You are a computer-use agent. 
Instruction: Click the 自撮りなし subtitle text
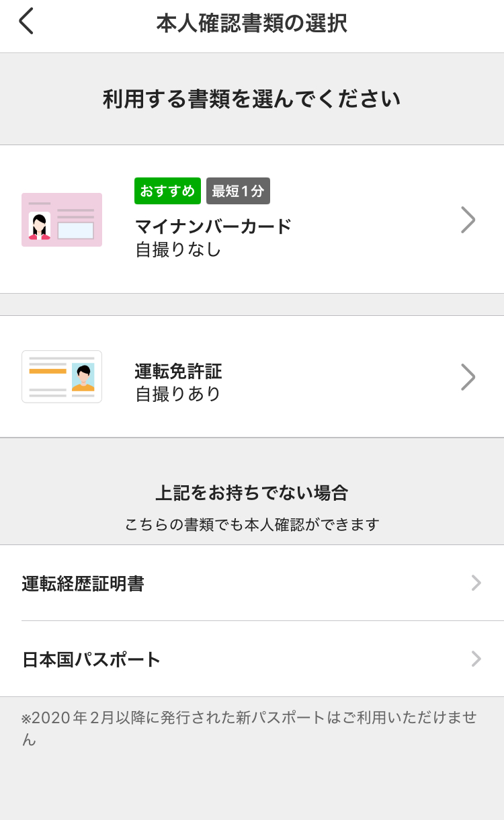[178, 250]
